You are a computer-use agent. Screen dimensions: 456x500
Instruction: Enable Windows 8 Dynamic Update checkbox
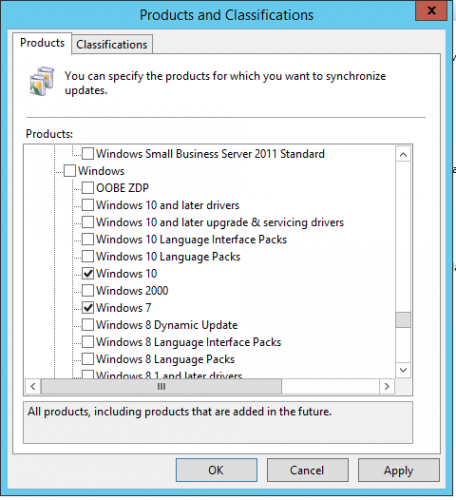[88, 325]
